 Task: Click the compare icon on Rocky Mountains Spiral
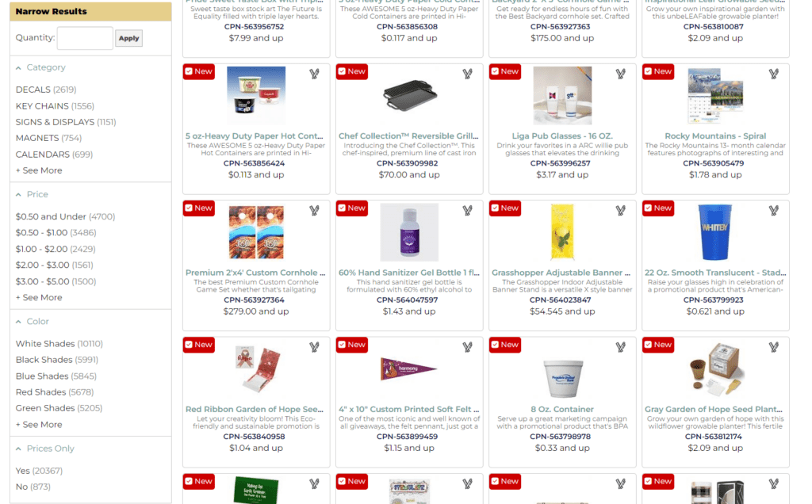click(774, 74)
